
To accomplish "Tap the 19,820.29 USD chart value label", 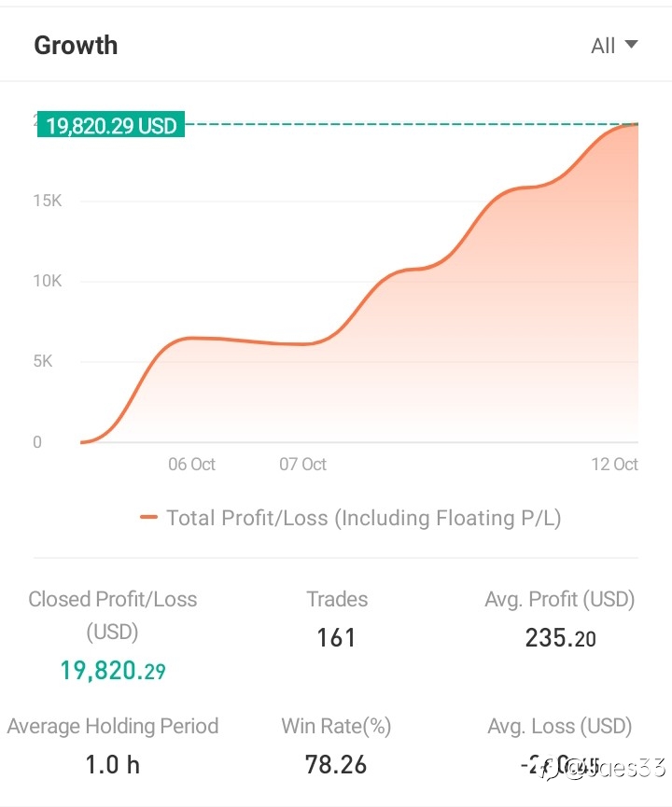I will click(x=111, y=125).
